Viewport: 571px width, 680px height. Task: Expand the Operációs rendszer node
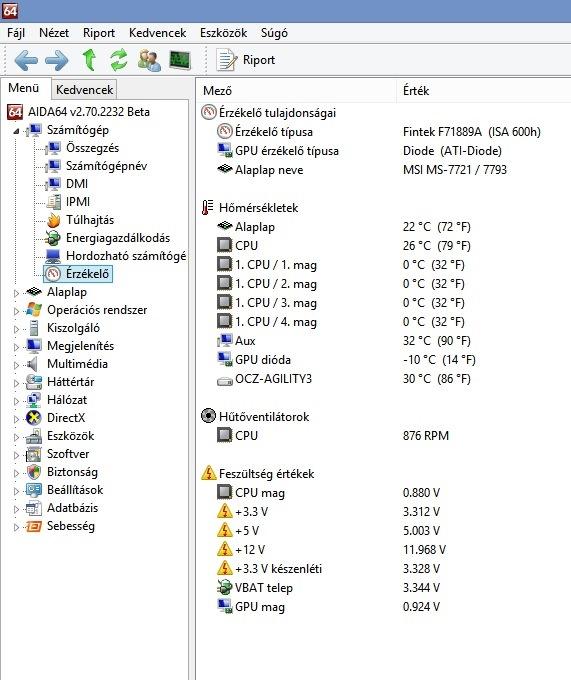click(16, 311)
